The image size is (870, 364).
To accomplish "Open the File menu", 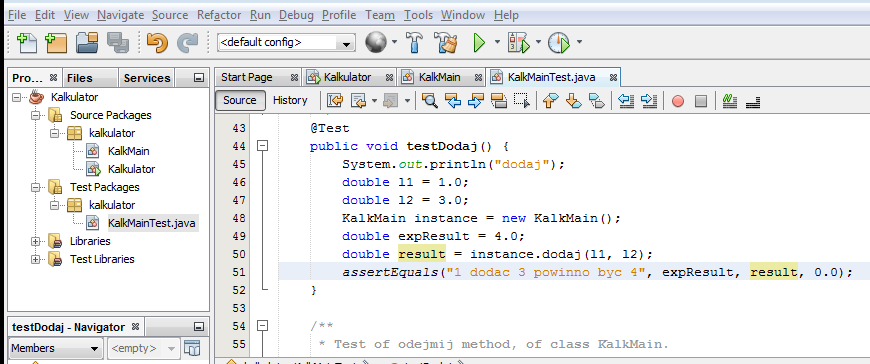I will [17, 15].
